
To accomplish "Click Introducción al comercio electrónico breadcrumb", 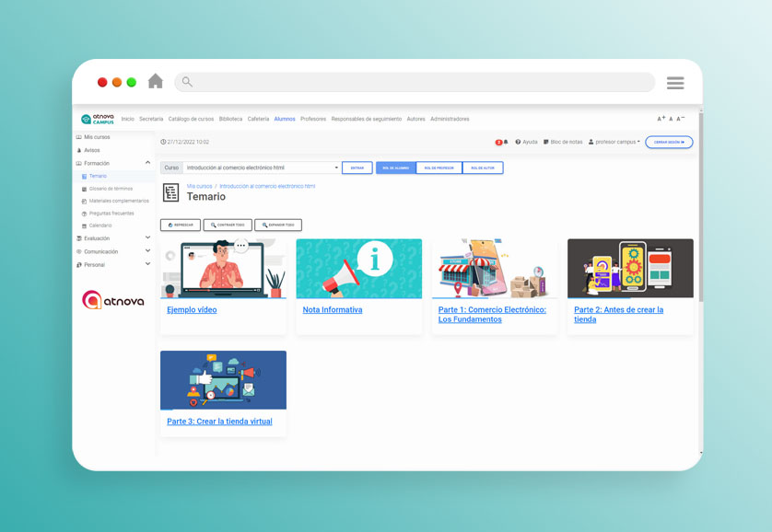I will (267, 186).
